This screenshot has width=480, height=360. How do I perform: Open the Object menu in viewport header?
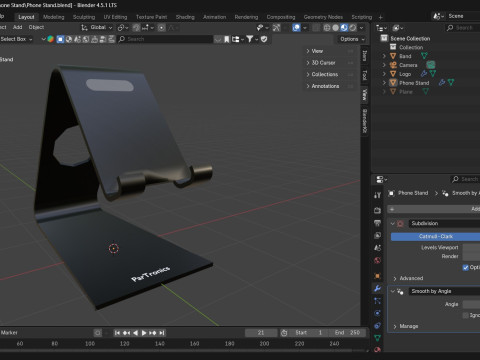click(x=36, y=27)
